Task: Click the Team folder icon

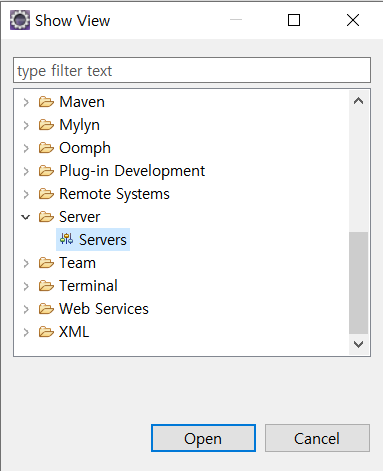Action: 46,263
